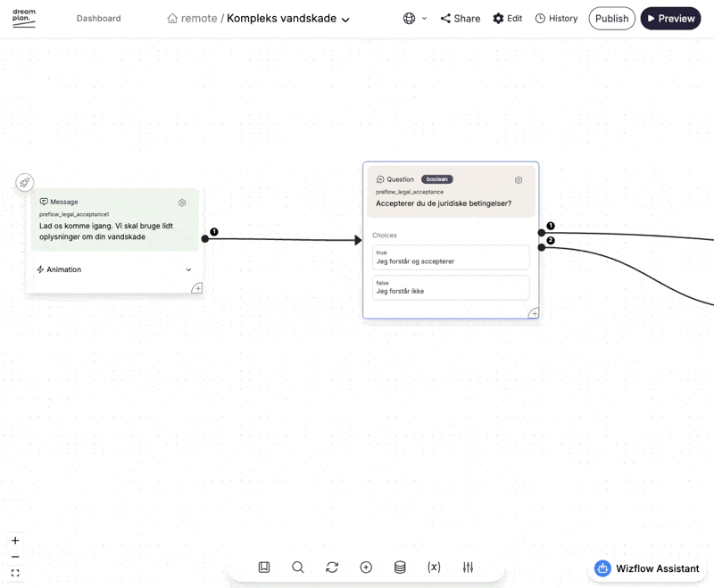Open the search tool in bottom toolbar

[x=298, y=567]
